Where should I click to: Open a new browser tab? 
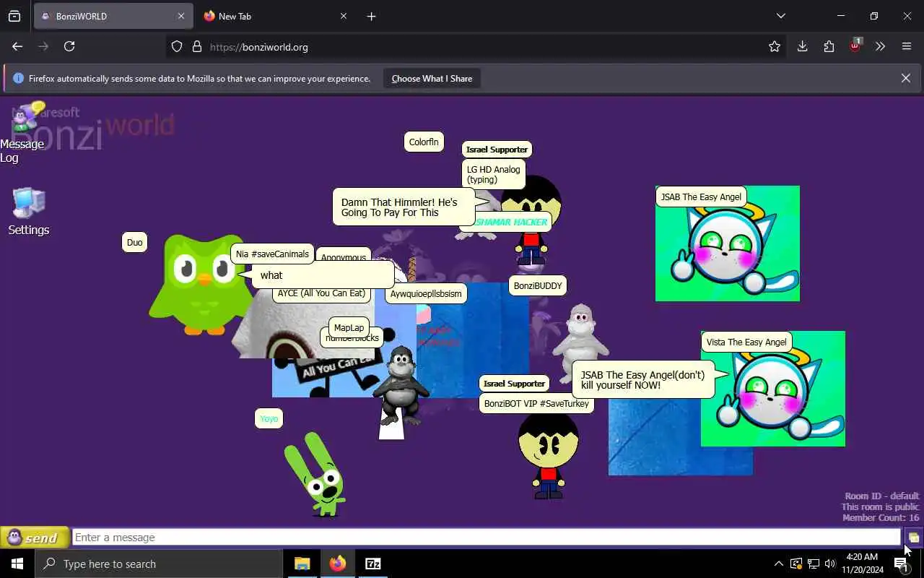point(371,16)
